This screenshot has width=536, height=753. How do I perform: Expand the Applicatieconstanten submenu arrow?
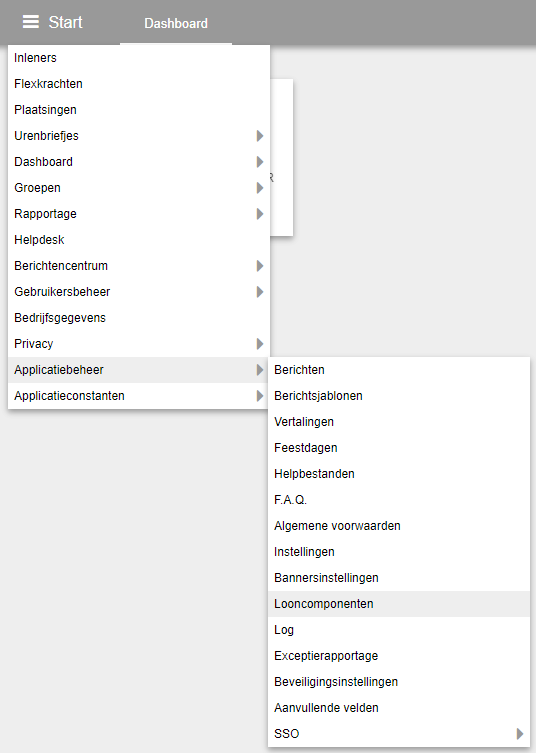260,396
